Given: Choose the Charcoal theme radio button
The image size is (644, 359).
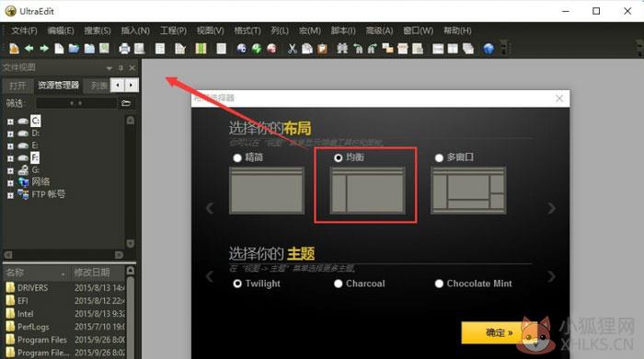Looking at the screenshot, I should click(x=338, y=284).
